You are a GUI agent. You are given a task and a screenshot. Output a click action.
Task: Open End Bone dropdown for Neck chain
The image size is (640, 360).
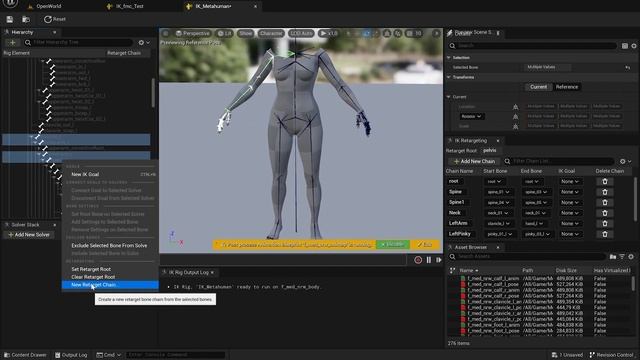536,213
